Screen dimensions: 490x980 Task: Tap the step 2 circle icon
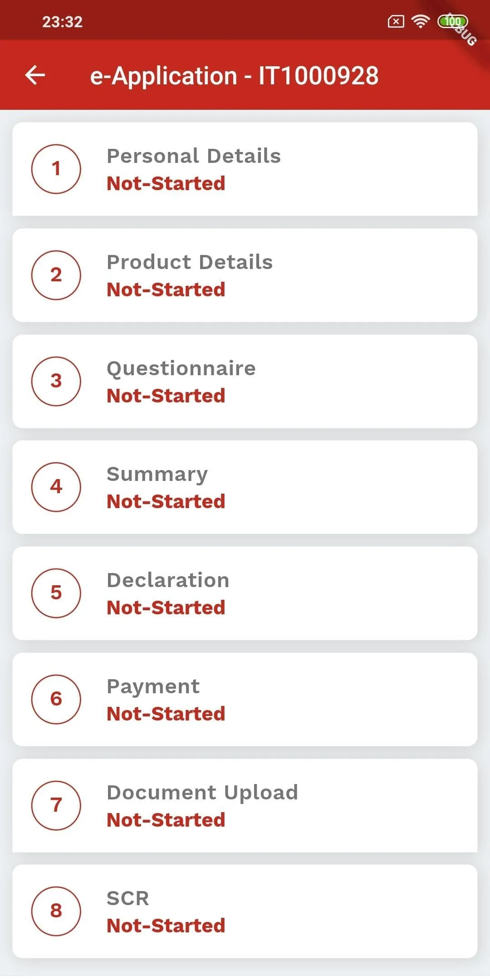point(56,275)
